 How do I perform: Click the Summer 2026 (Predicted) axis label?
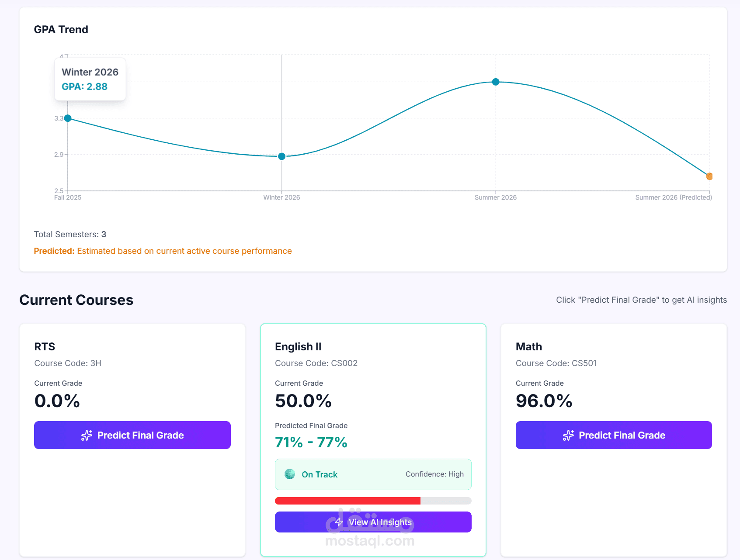click(674, 197)
